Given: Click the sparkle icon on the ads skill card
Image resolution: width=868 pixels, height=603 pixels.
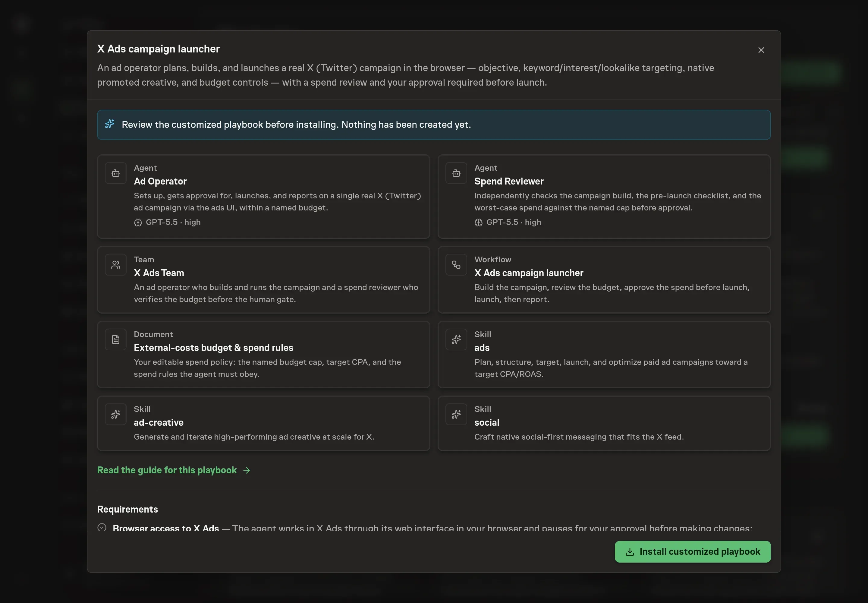Looking at the screenshot, I should (x=456, y=339).
